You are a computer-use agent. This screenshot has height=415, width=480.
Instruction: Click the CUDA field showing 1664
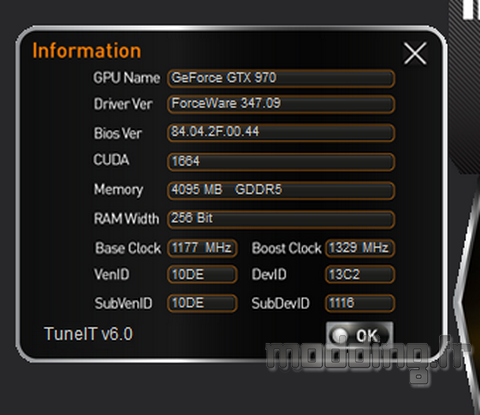281,162
